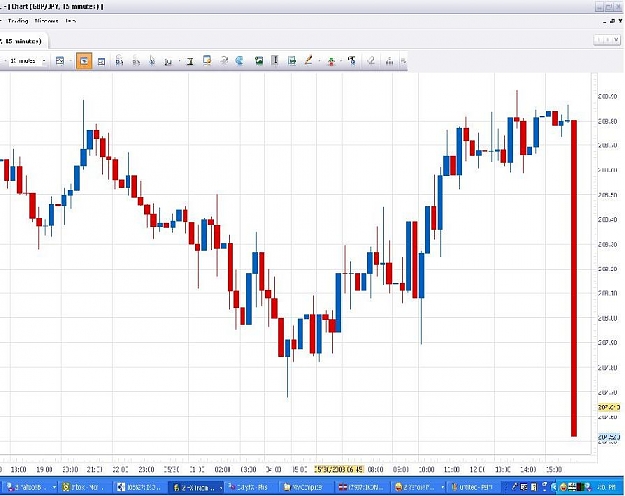This screenshot has width=625, height=496.
Task: Click the bar chart indicators icon
Action: [168, 61]
